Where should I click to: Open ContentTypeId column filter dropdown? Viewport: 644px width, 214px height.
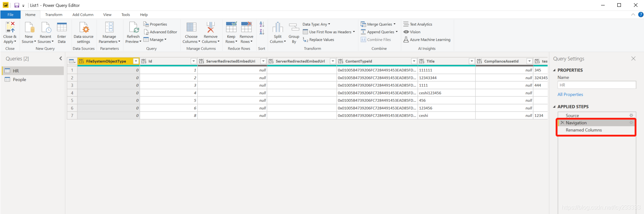pos(414,61)
